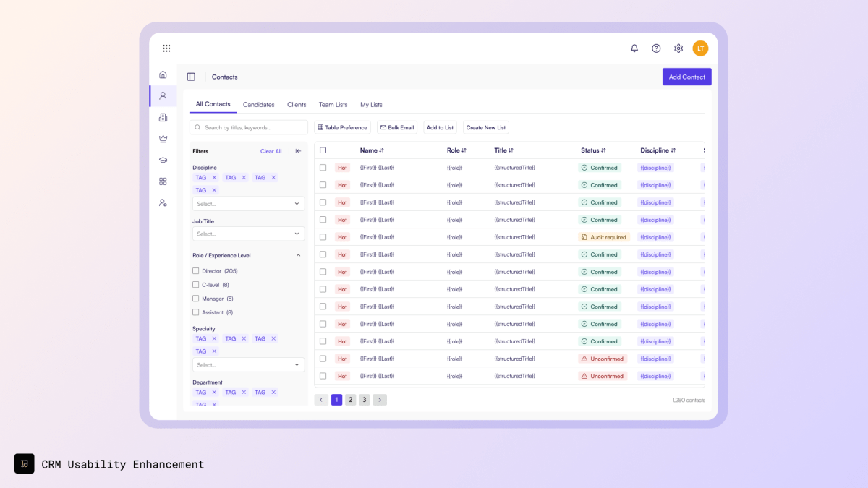Select the Contacts person icon in the sidebar
Screen dimensions: 868x488
[163, 95]
